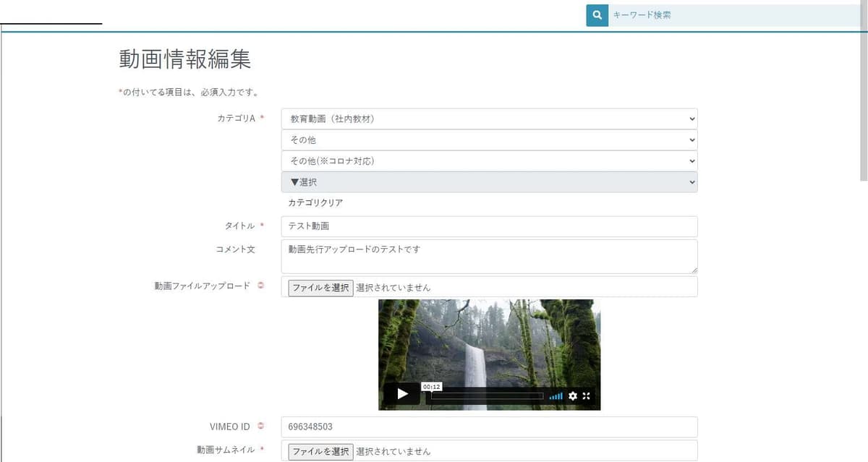Focus the タイトル field containing テスト動画

[x=490, y=226]
